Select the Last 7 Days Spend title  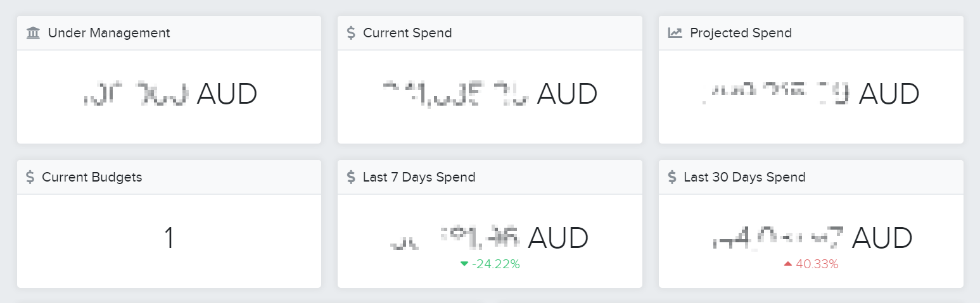click(419, 177)
